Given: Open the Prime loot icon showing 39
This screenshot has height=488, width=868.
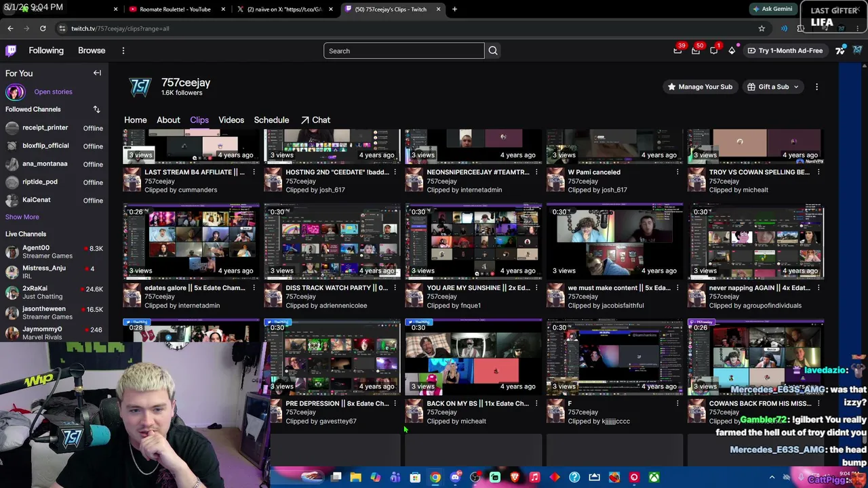Looking at the screenshot, I should (x=677, y=51).
